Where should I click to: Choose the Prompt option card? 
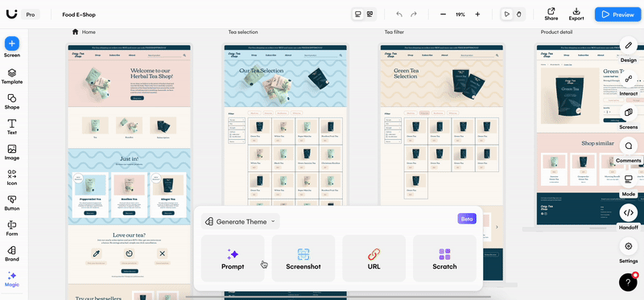[233, 258]
